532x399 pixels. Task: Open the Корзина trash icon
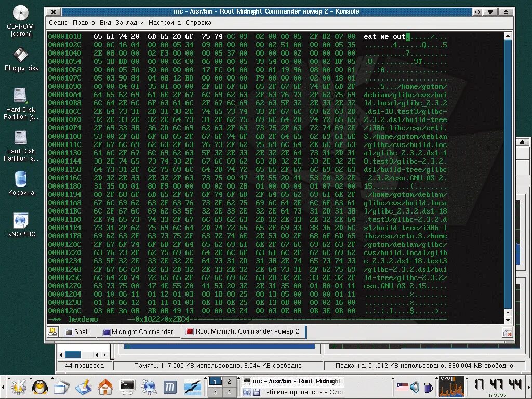pos(21,183)
